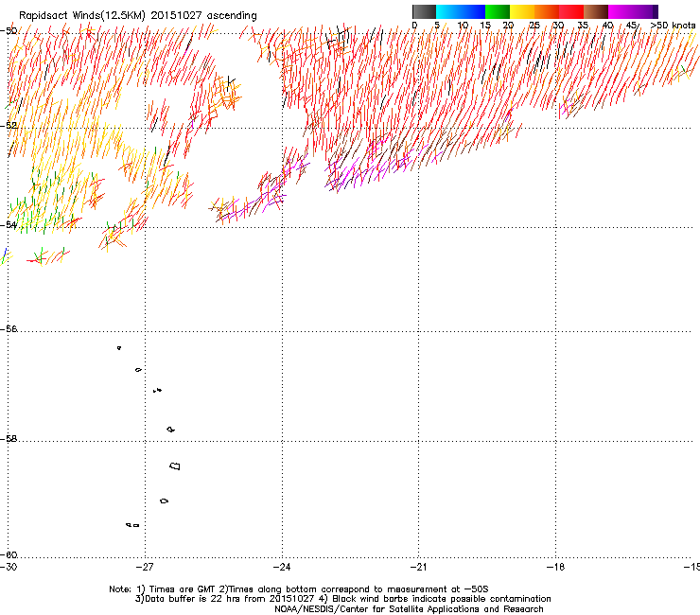Click the note 'Data buffer is 22 hrs'
This screenshot has height=615, width=700.
(187, 599)
